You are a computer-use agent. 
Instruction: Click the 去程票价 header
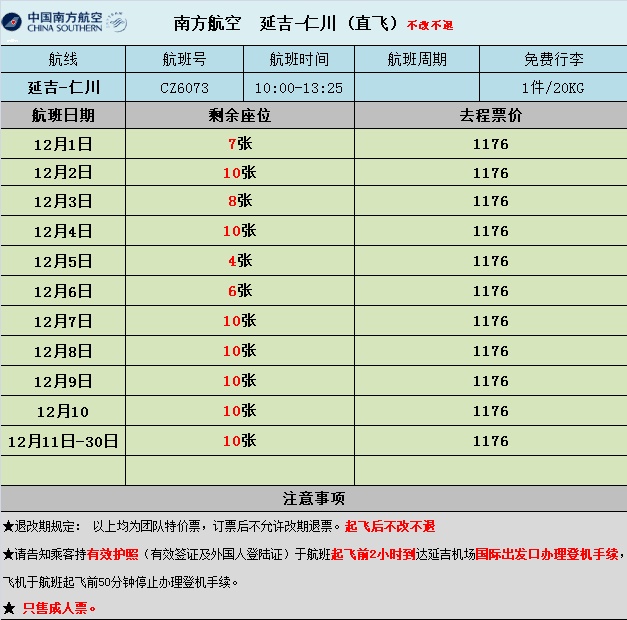tap(491, 115)
